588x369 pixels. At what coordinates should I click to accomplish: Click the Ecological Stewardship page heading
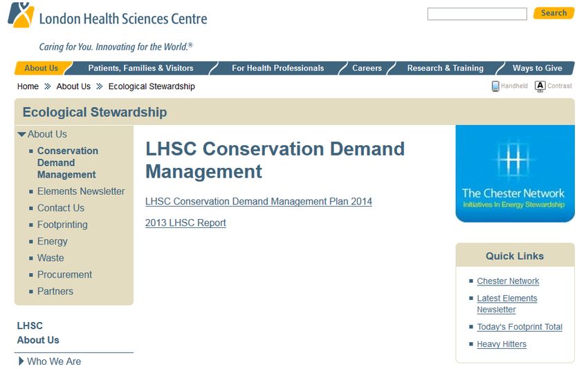[95, 112]
